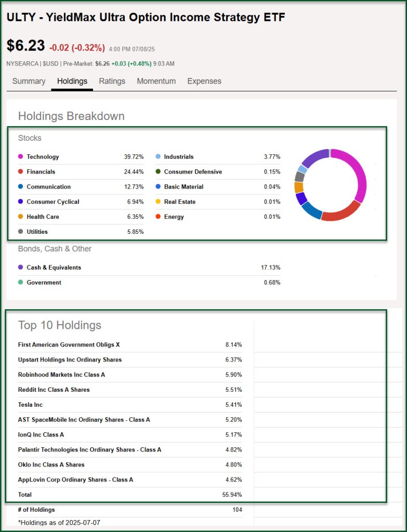Click the ULTY ETF title heading
The width and height of the screenshot is (407, 532).
[146, 17]
